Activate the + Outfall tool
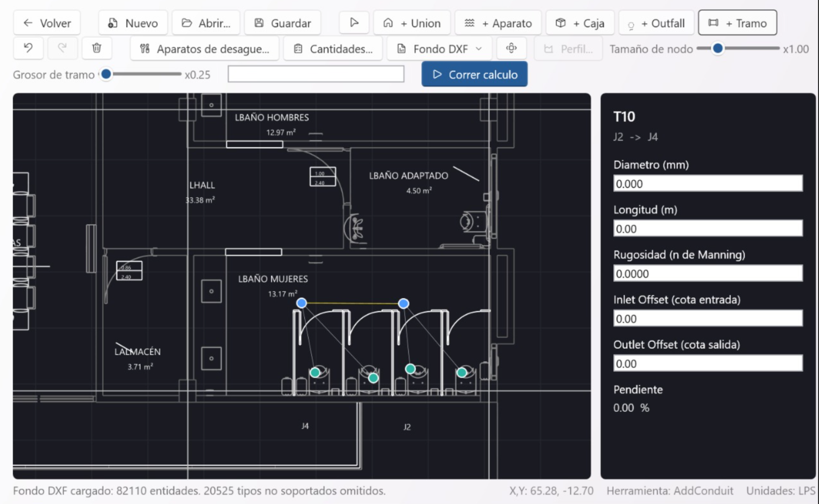Viewport: 819px width, 504px height. click(656, 23)
